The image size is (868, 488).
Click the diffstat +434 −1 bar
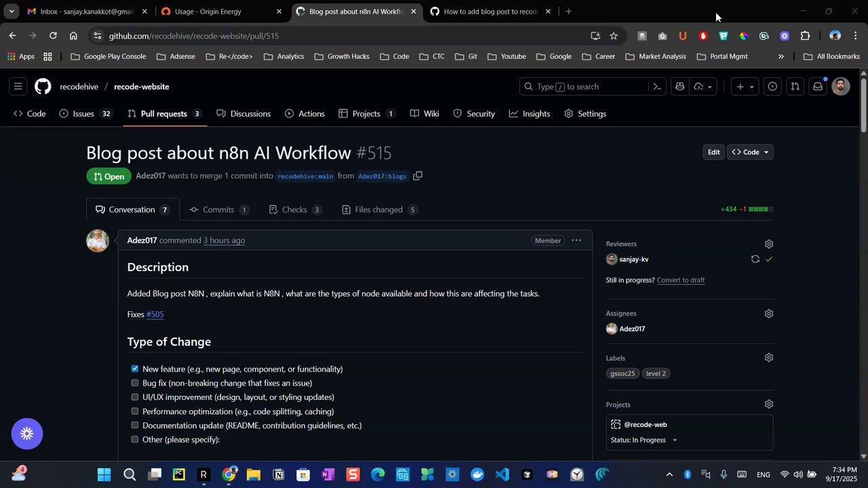click(x=747, y=209)
